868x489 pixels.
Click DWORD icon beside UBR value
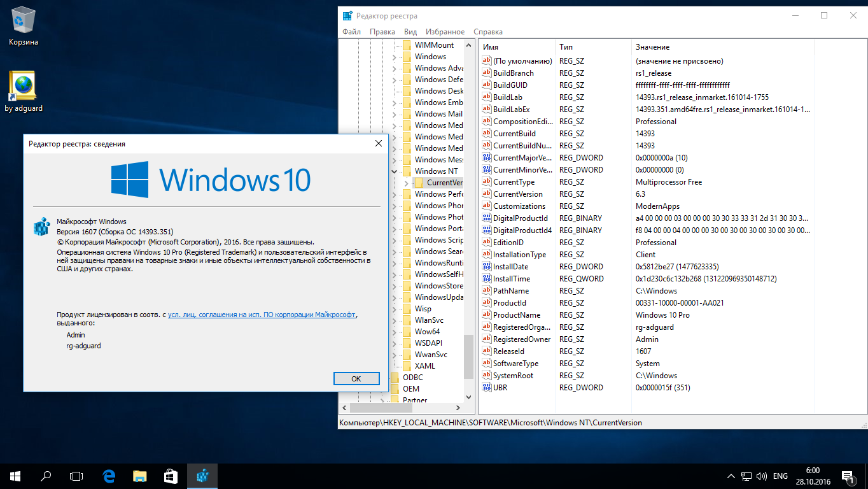(x=487, y=388)
